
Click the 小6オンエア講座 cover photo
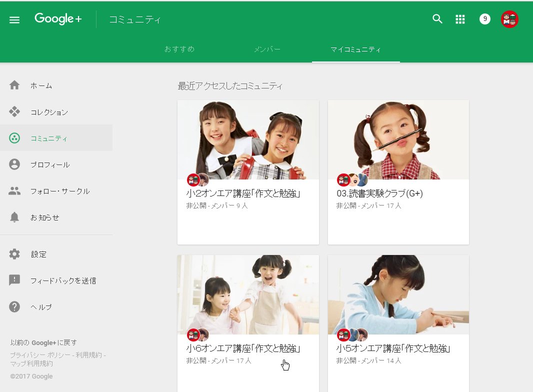248,295
